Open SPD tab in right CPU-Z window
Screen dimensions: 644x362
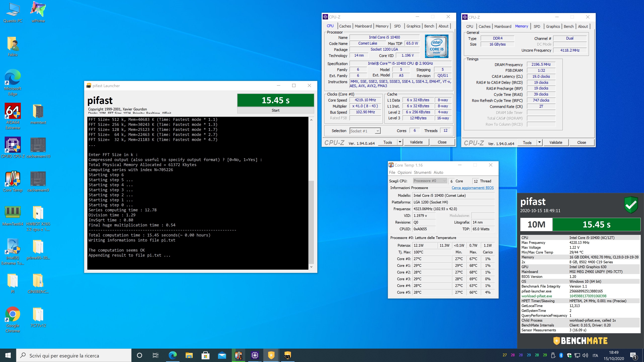537,26
